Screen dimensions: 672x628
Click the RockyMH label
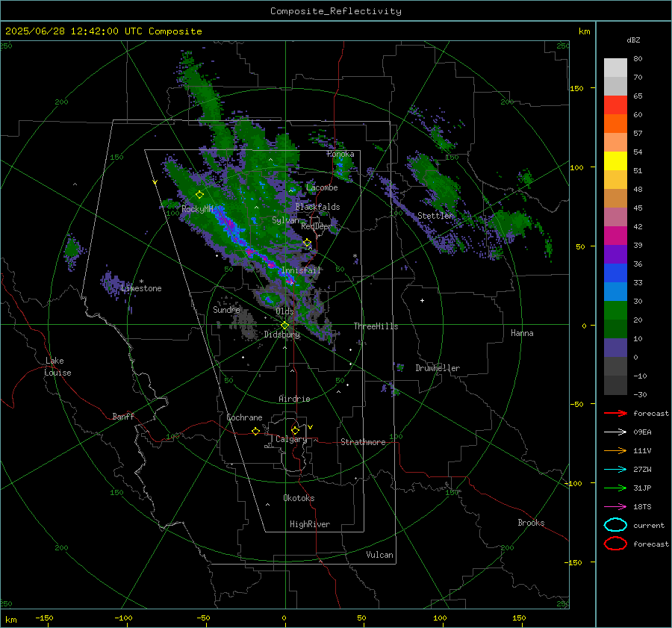(197, 209)
